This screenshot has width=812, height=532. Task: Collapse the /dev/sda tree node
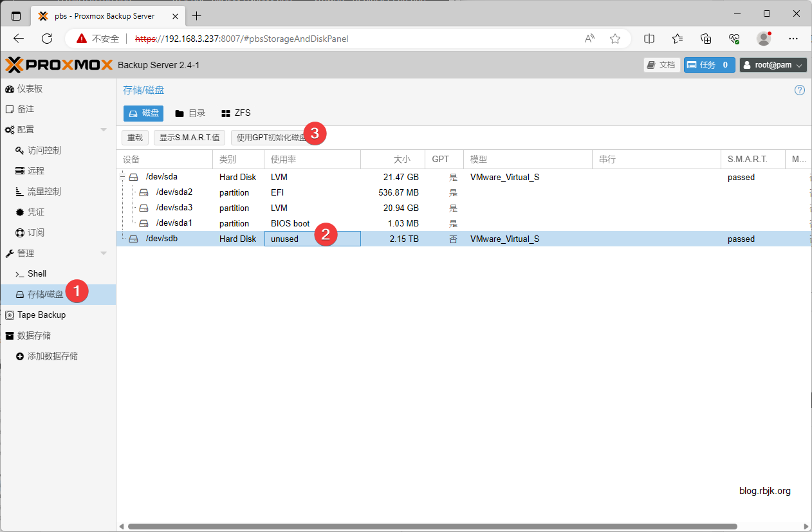pos(122,177)
